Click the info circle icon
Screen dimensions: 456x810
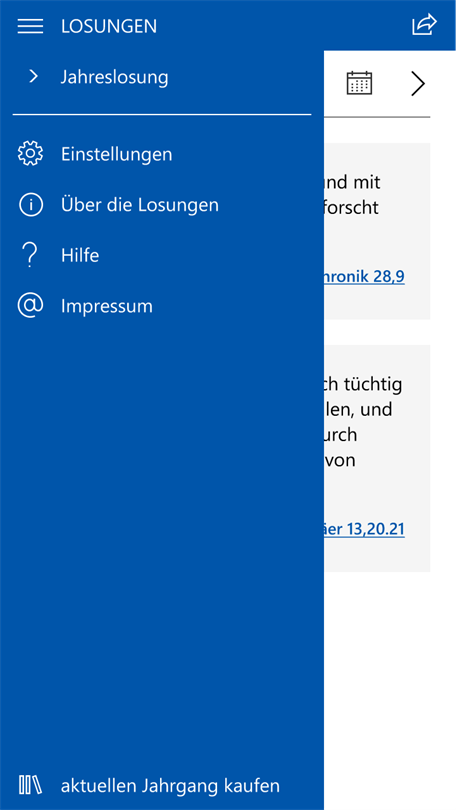click(x=30, y=205)
